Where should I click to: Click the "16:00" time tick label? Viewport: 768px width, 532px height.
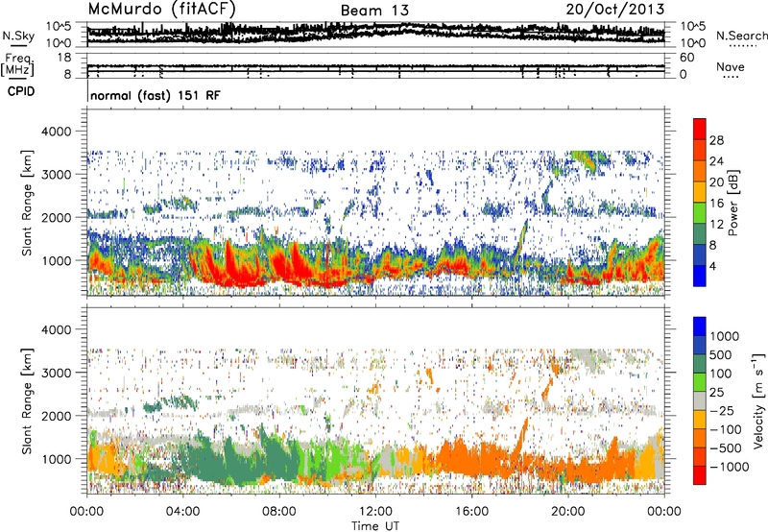[471, 512]
